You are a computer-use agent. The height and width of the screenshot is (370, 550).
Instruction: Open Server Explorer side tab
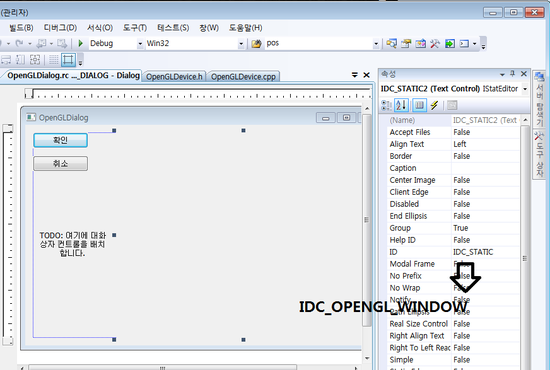[x=539, y=99]
